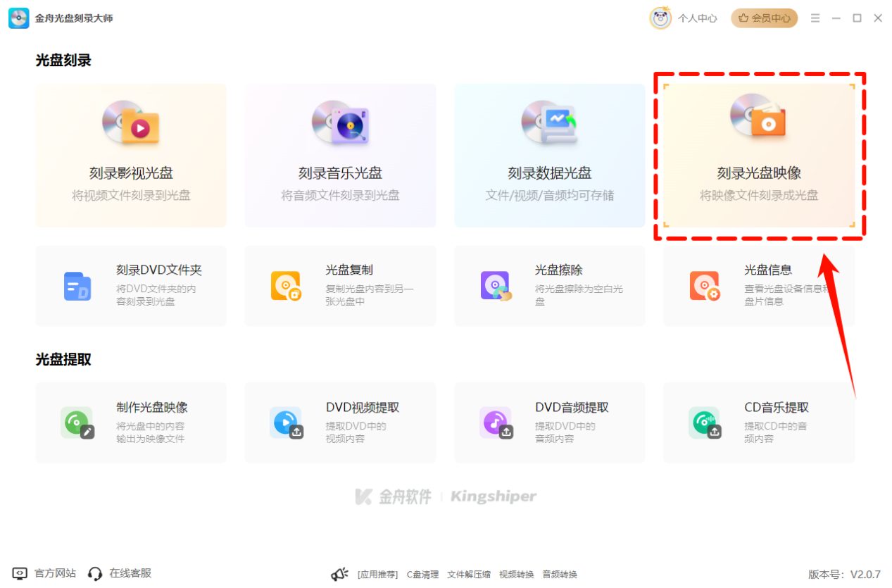892x588 pixels.
Task: Click the CD音乐提取 green disc icon
Action: point(705,423)
